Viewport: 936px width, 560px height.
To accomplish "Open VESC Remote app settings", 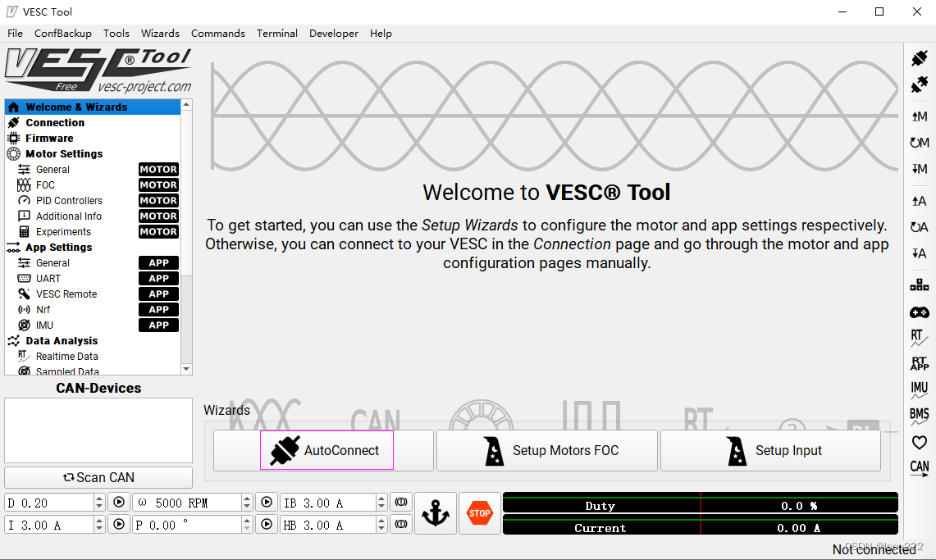I will pyautogui.click(x=93, y=294).
